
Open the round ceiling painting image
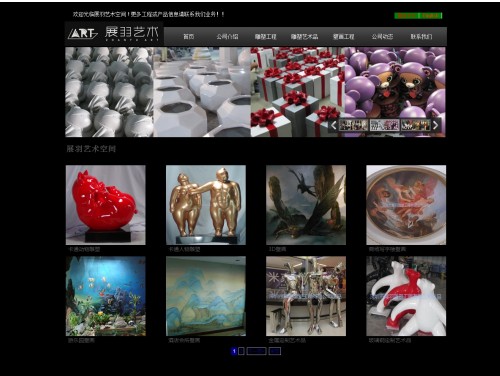[x=406, y=205]
